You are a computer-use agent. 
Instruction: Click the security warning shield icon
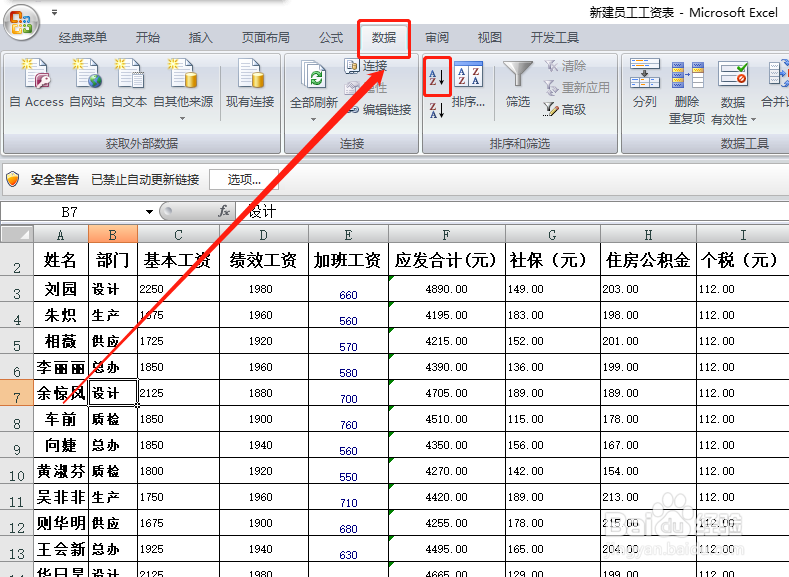point(13,179)
